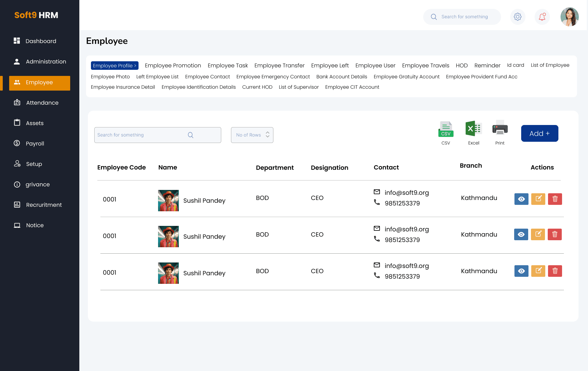588x371 pixels.
Task: Edit the first Sushil Pandey row
Action: click(538, 199)
